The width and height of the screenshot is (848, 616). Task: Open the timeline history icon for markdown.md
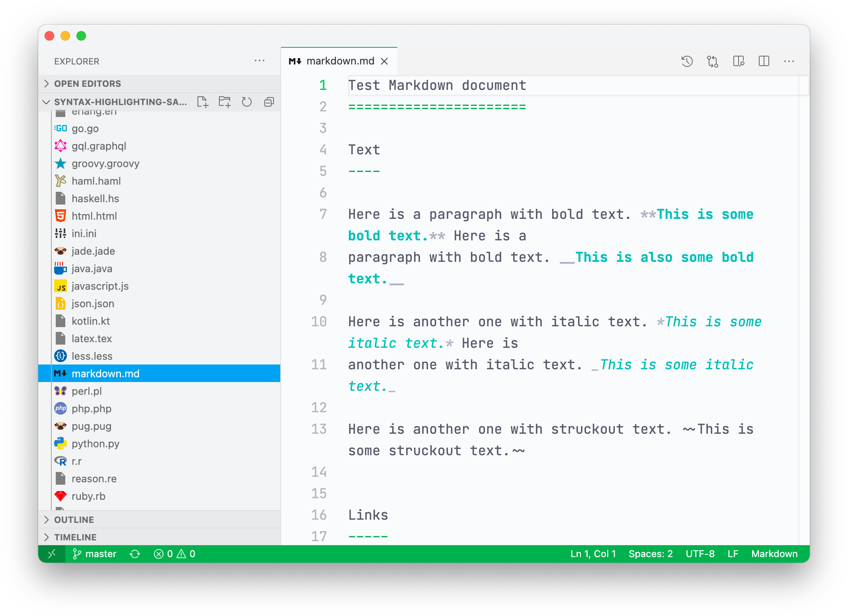[688, 61]
